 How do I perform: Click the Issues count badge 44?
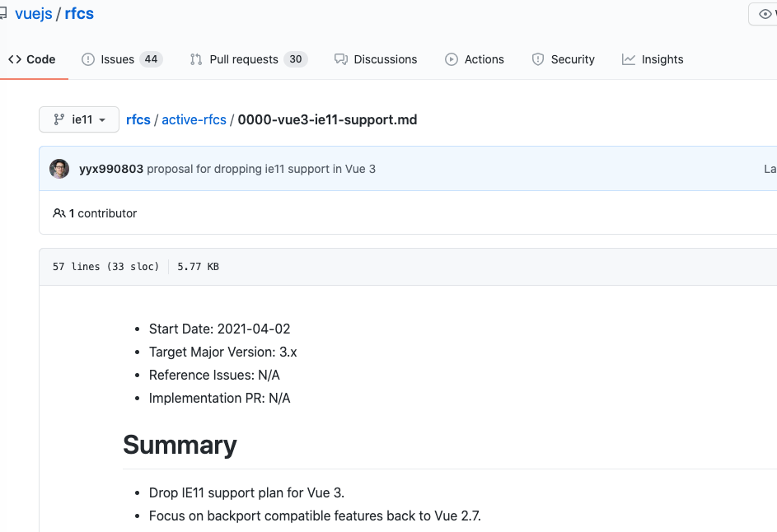(151, 59)
